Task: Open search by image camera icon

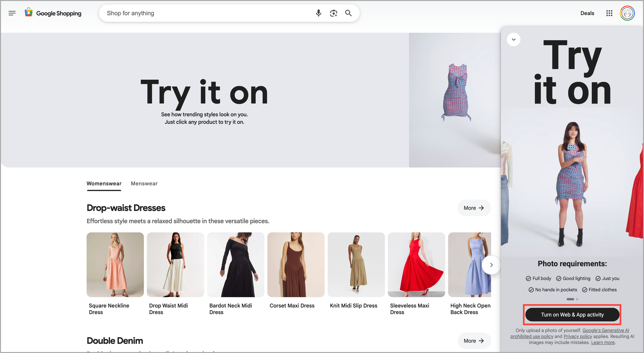Action: pyautogui.click(x=334, y=13)
